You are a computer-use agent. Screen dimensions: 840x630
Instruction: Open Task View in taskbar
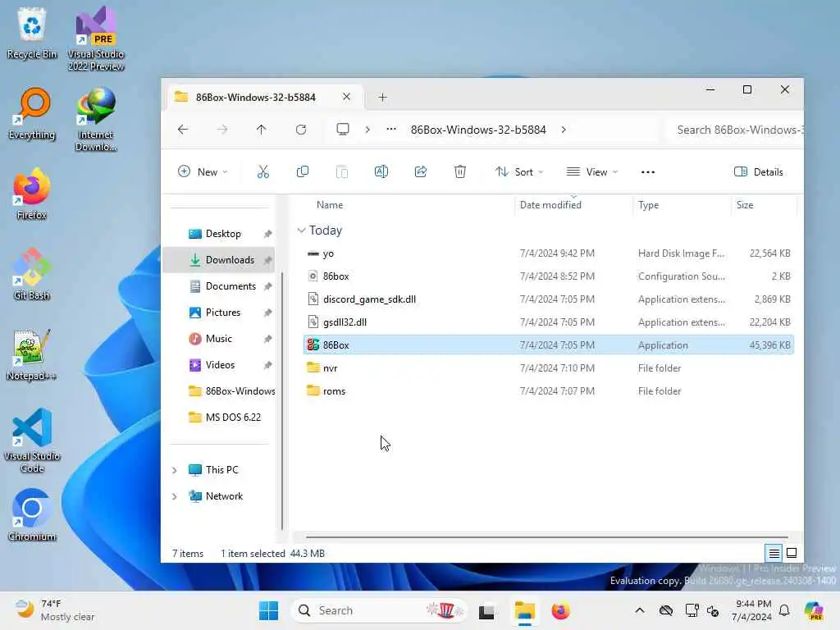pyautogui.click(x=486, y=611)
